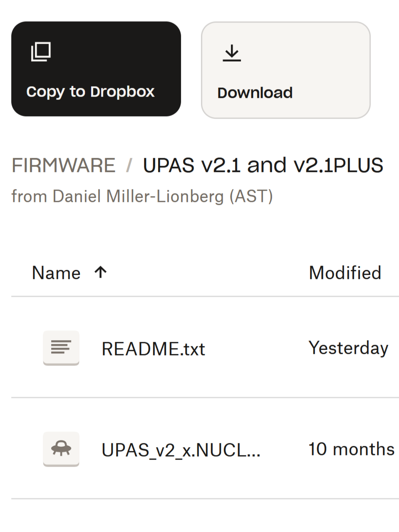Click the Copy to Dropbox stacked-squares icon

coord(41,52)
